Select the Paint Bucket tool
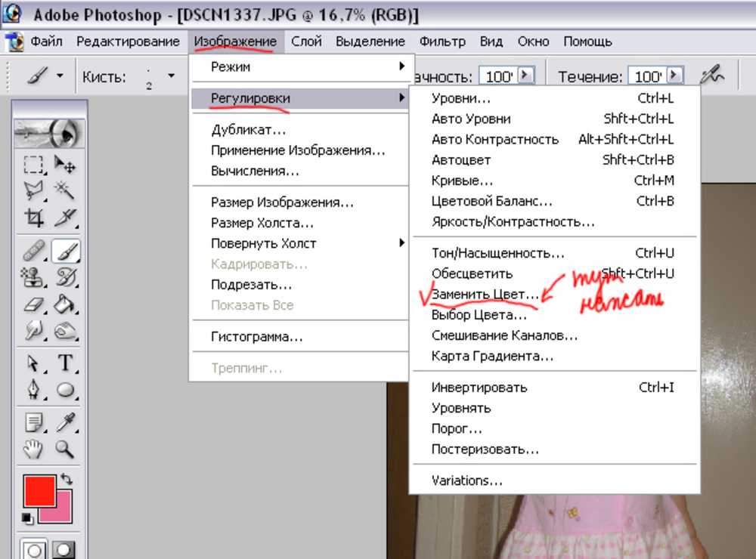 66,304
